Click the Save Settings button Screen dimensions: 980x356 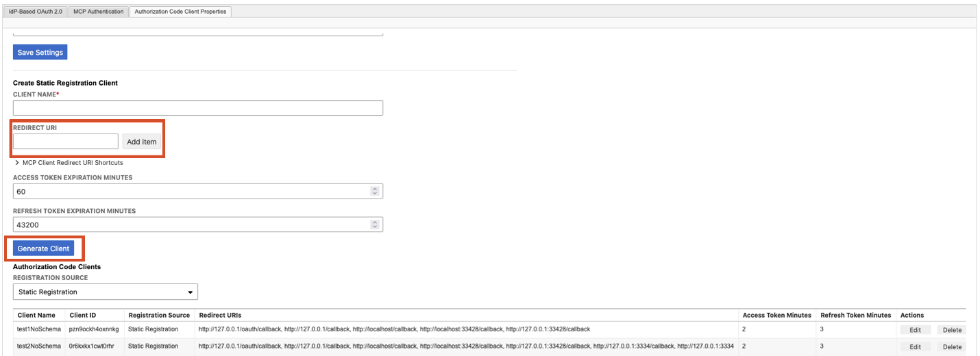coord(40,53)
